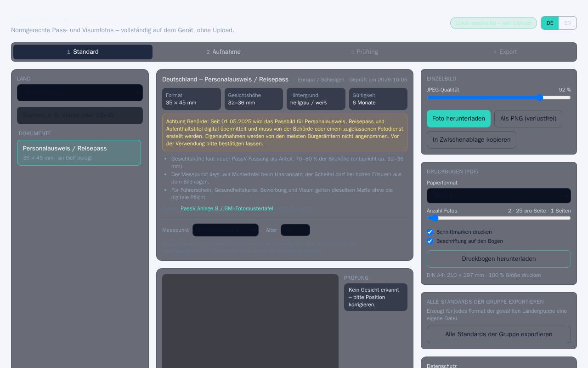588x368 pixels.
Task: Open the Papierformat dropdown
Action: point(499,195)
